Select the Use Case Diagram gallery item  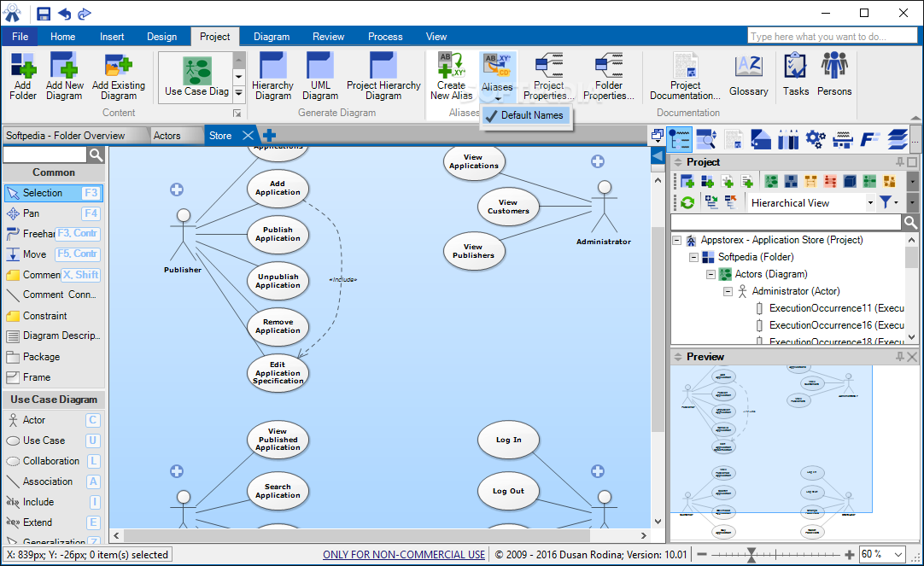point(196,77)
